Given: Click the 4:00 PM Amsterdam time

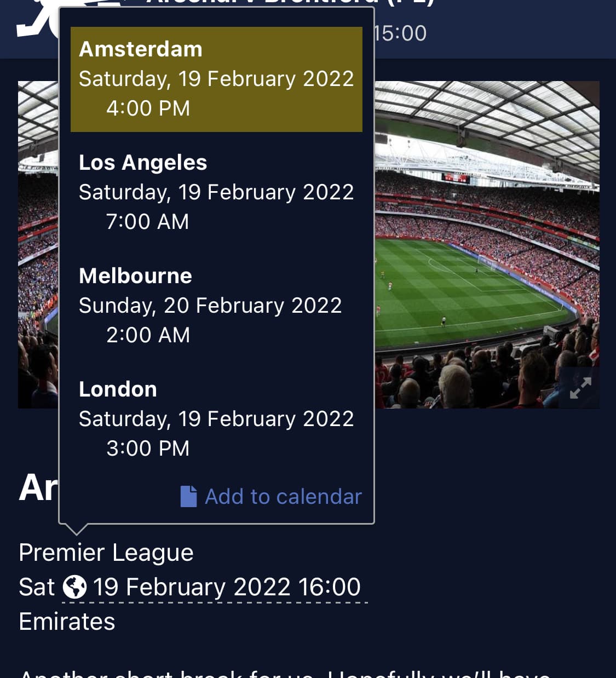Looking at the screenshot, I should coord(148,108).
